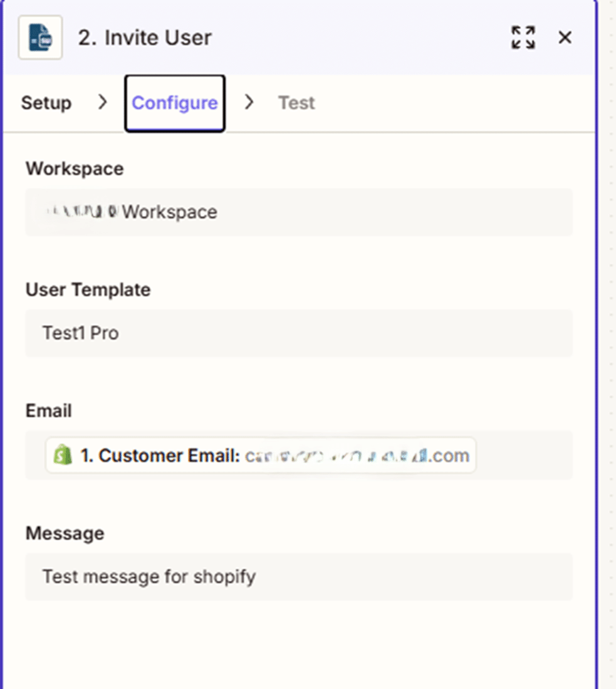
Task: Click the Message field with shopify text
Action: coord(298,576)
